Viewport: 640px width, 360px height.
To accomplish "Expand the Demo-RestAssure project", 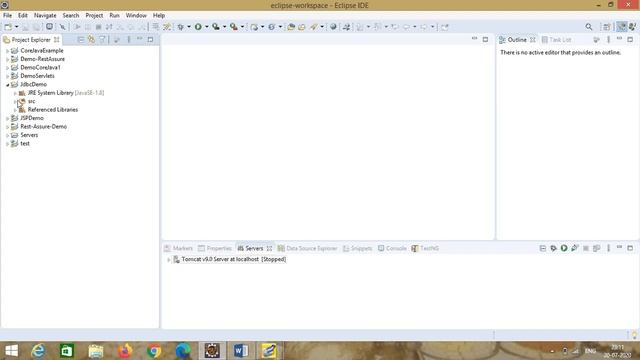I will [x=7, y=60].
